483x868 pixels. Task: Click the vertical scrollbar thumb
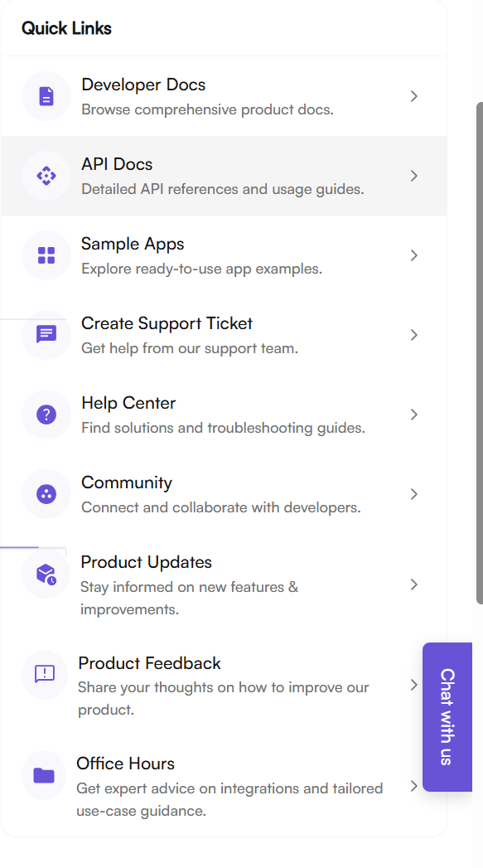click(x=479, y=353)
